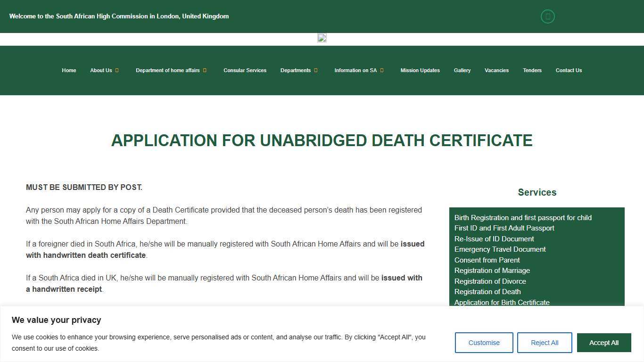The width and height of the screenshot is (644, 362).
Task: Open the Mission Updates page
Action: pos(420,70)
